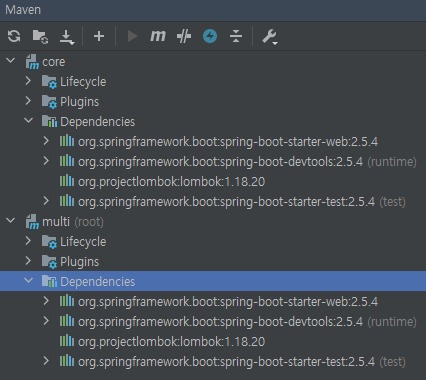Click library icon of devtools under multi
The width and height of the screenshot is (426, 380).
67,321
